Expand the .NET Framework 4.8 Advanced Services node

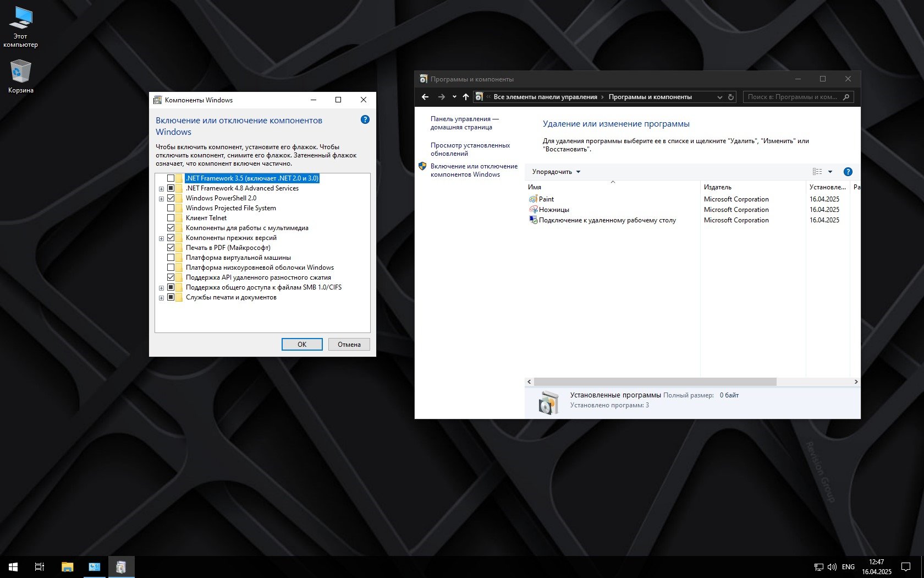click(x=161, y=189)
